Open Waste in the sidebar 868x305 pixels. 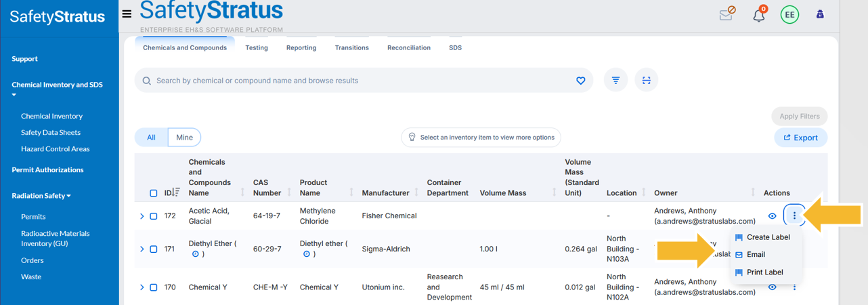click(31, 277)
